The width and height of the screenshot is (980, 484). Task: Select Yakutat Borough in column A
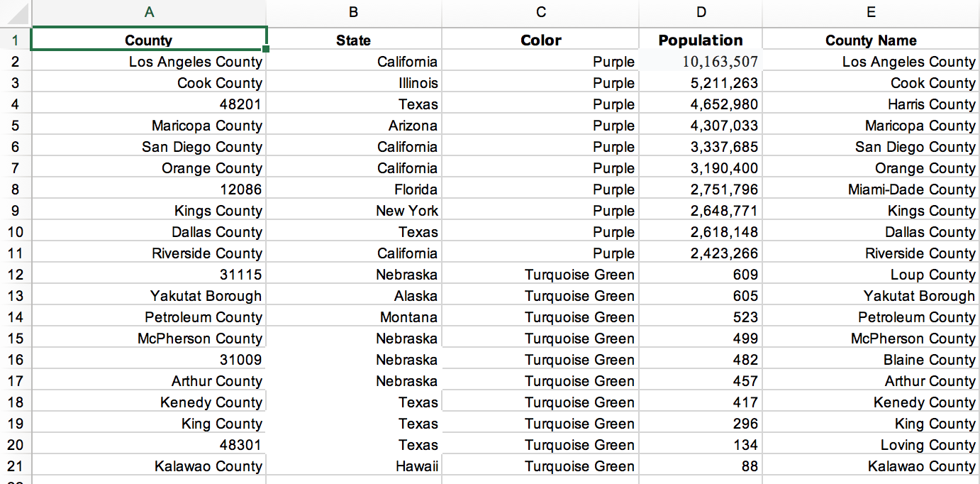click(149, 296)
